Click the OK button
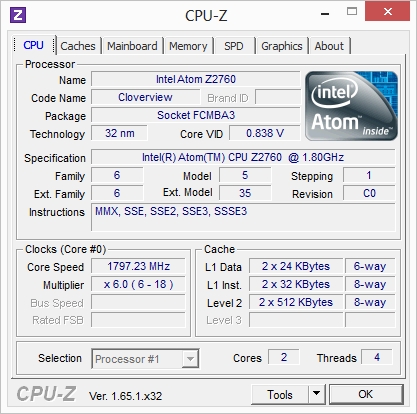The width and height of the screenshot is (417, 414). coord(366,394)
